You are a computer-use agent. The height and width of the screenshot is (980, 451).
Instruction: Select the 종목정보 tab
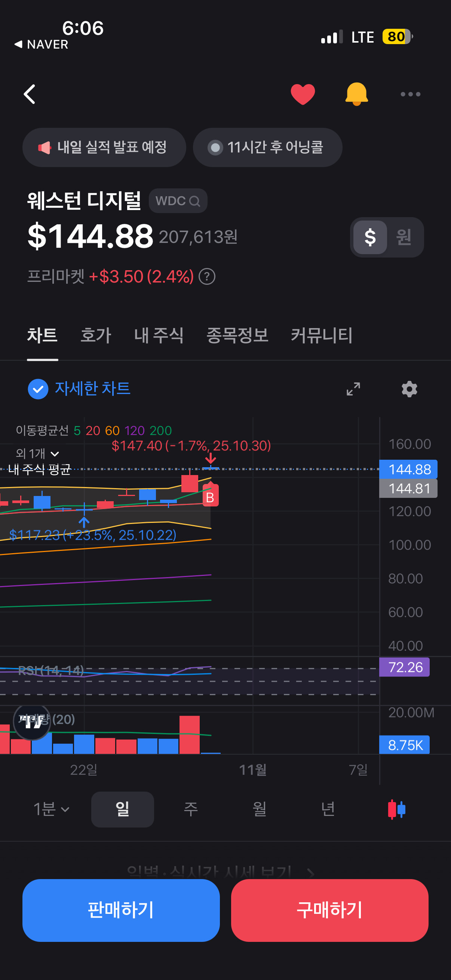pos(237,336)
